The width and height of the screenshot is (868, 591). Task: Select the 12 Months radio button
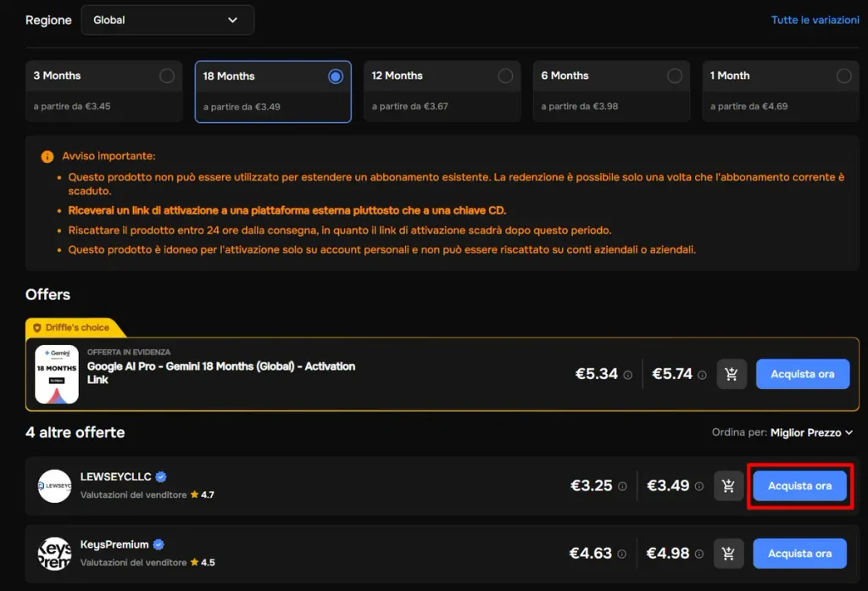(505, 75)
